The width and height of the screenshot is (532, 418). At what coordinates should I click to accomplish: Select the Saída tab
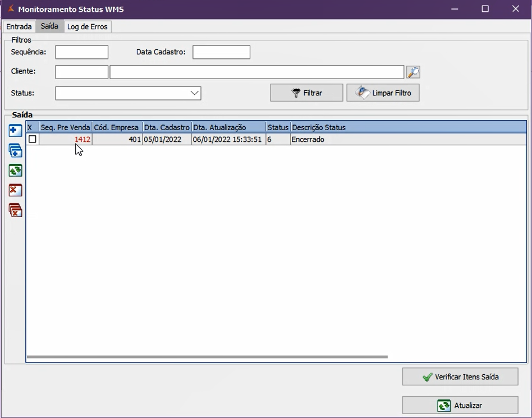[49, 26]
